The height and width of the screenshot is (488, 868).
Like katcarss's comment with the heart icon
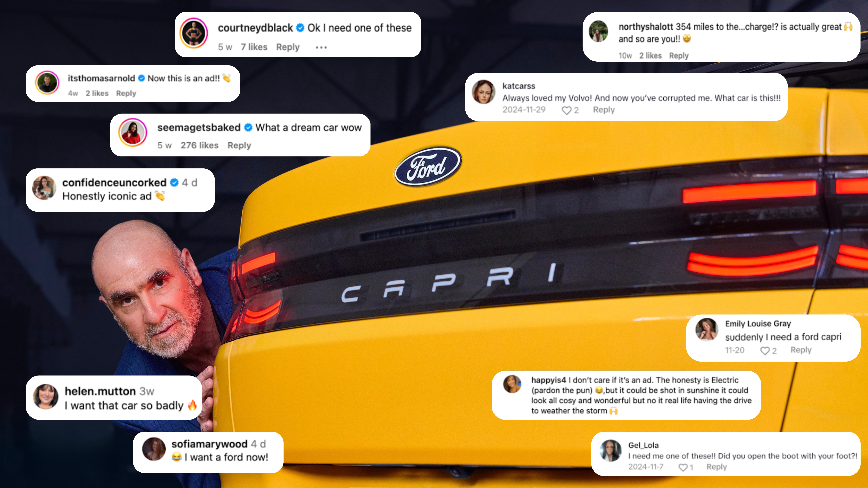(566, 110)
